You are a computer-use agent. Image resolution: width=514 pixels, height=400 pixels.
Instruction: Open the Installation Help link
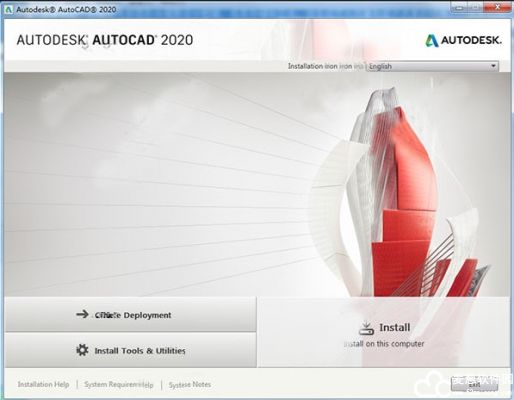(x=43, y=384)
